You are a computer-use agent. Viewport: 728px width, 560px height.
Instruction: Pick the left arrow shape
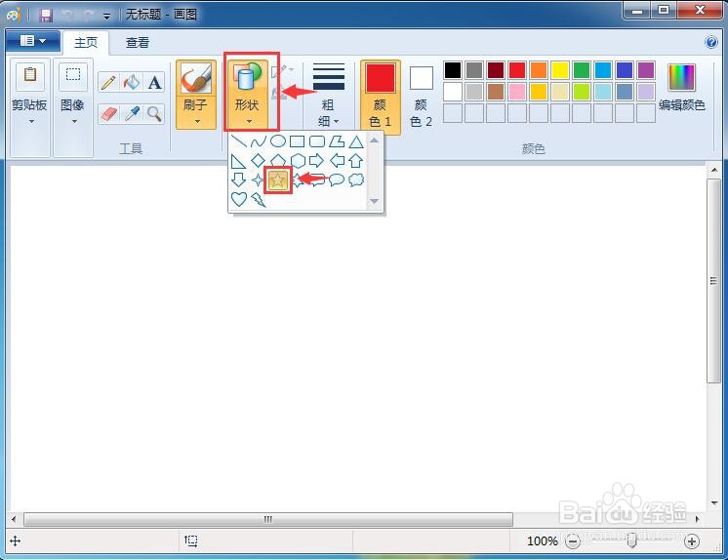point(336,161)
